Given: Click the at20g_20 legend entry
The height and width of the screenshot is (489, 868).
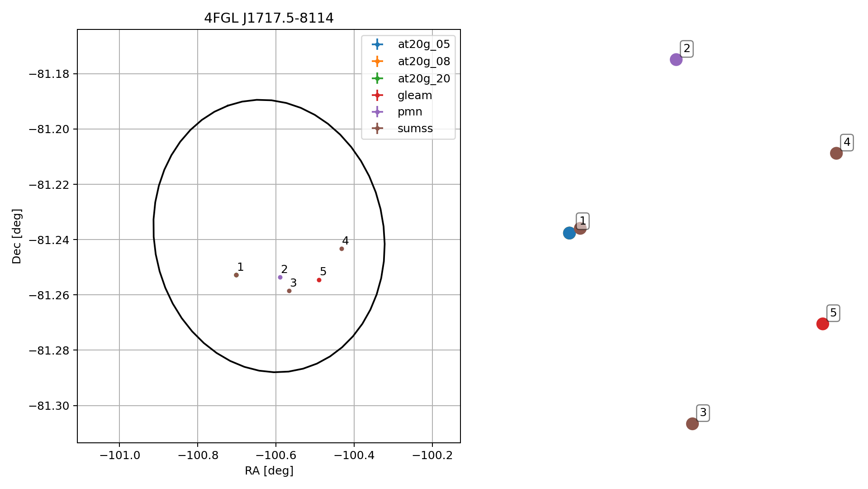Looking at the screenshot, I should click(x=410, y=78).
